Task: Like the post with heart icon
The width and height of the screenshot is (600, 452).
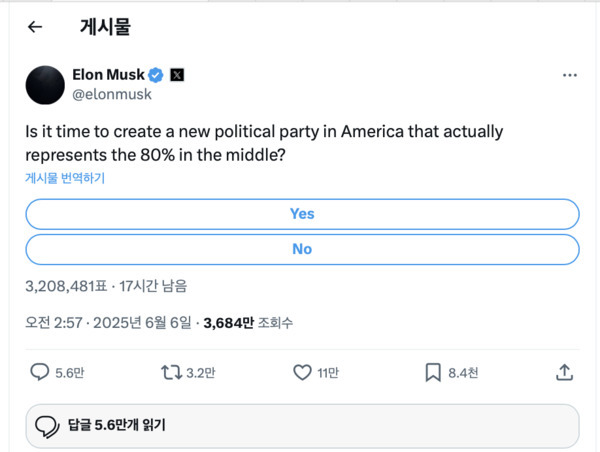Action: coord(303,372)
